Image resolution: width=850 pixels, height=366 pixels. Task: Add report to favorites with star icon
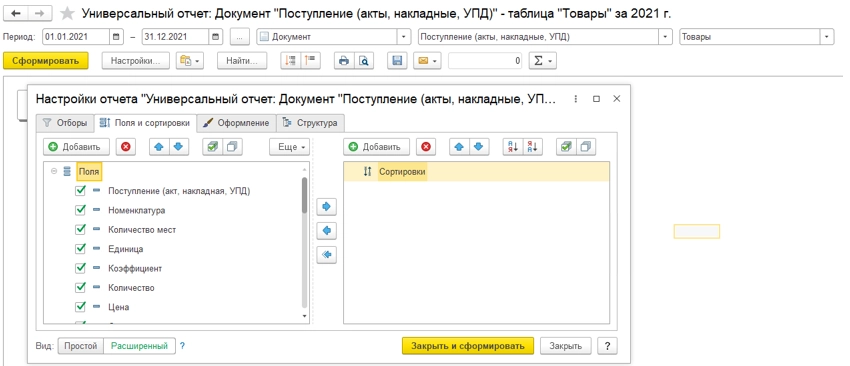[x=67, y=14]
